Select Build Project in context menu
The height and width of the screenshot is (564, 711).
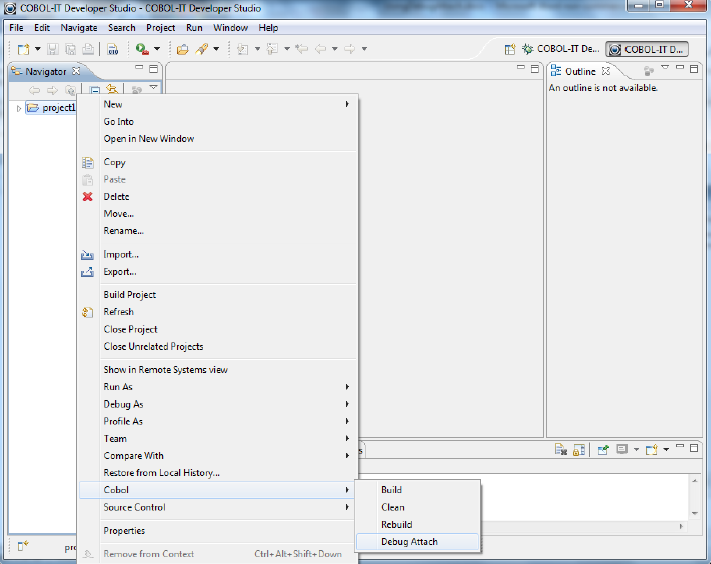click(x=218, y=295)
